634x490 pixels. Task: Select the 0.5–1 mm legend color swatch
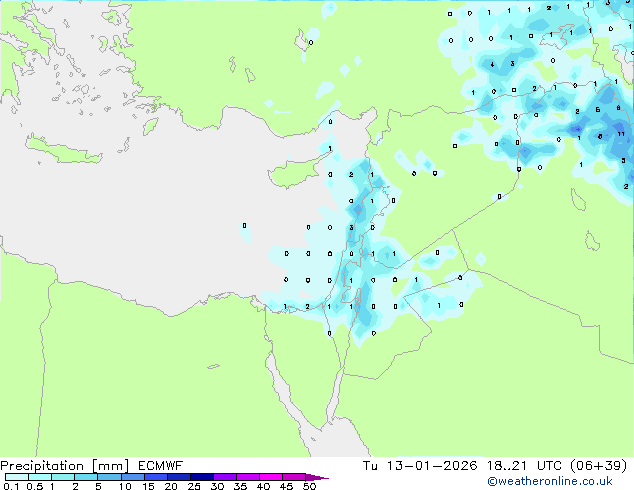(x=40, y=477)
